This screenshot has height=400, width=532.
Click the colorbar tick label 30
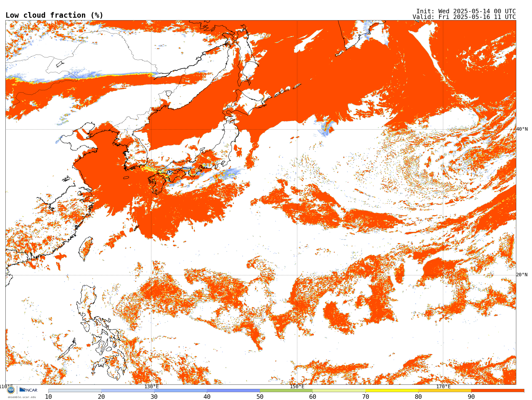pyautogui.click(x=154, y=397)
